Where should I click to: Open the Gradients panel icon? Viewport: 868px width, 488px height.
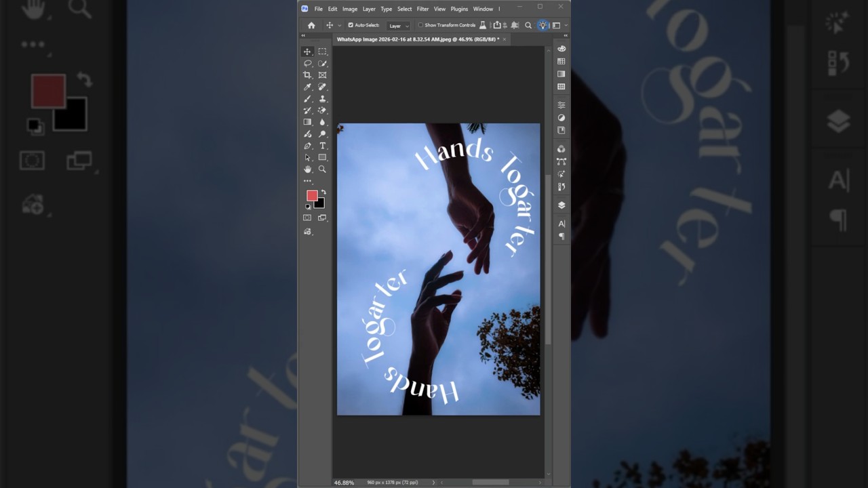click(561, 74)
